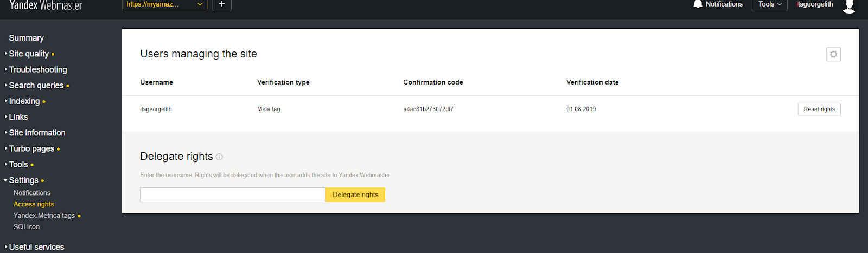
Task: Click the Yandex Webmaster logo
Action: coord(46,5)
